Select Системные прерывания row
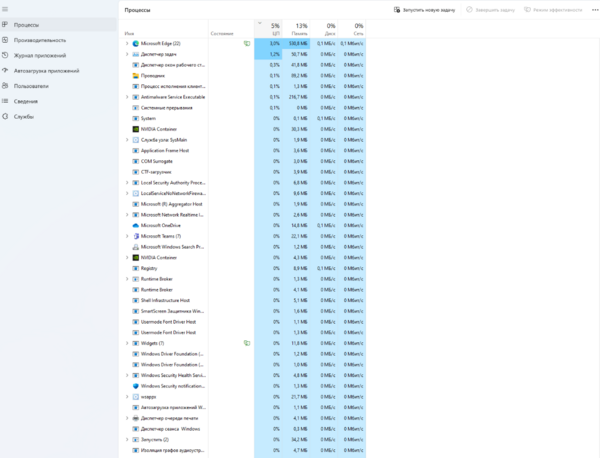Screen dimensions: 600x458 coord(243,108)
